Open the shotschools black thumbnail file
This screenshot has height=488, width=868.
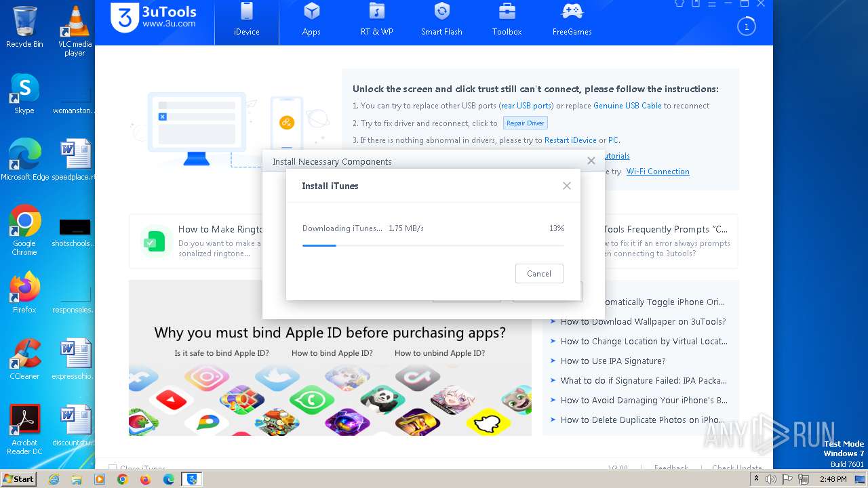point(75,233)
